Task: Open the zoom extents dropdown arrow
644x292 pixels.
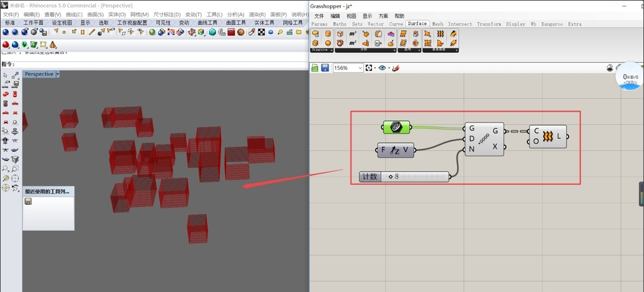Action: pos(375,68)
